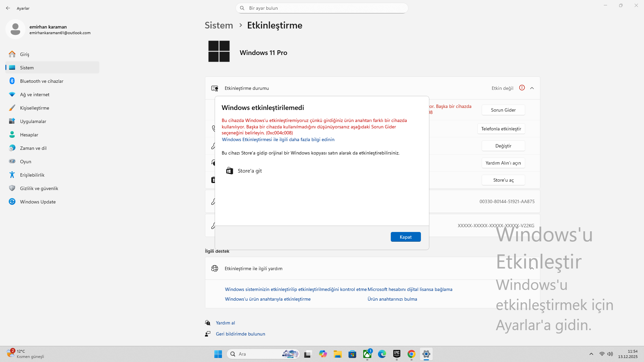The image size is (644, 362).
Task: Click the Değiştir product key button
Action: pyautogui.click(x=503, y=146)
